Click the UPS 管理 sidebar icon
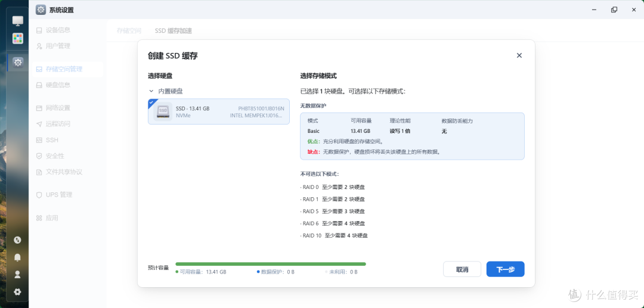644x308 pixels. click(x=39, y=195)
